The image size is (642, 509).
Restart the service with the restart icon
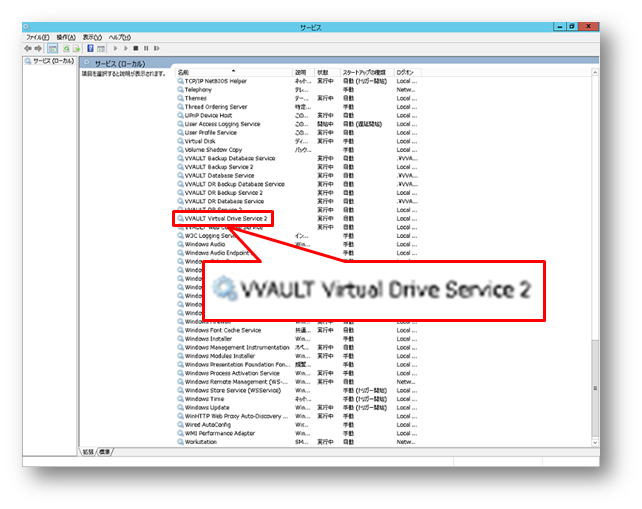point(156,48)
